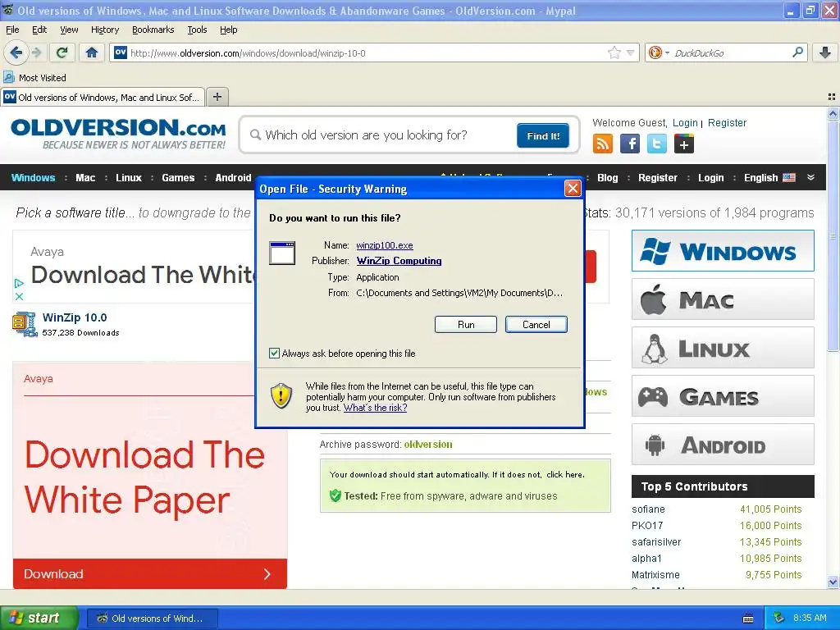
Task: Open the Downloads arrow icon in toolbar
Action: [825, 52]
